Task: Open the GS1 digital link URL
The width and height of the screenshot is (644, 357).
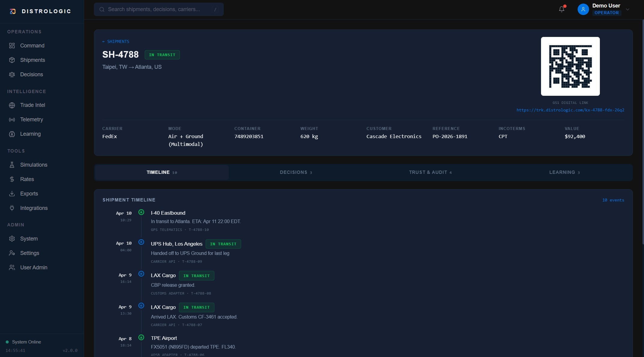Action: point(570,110)
